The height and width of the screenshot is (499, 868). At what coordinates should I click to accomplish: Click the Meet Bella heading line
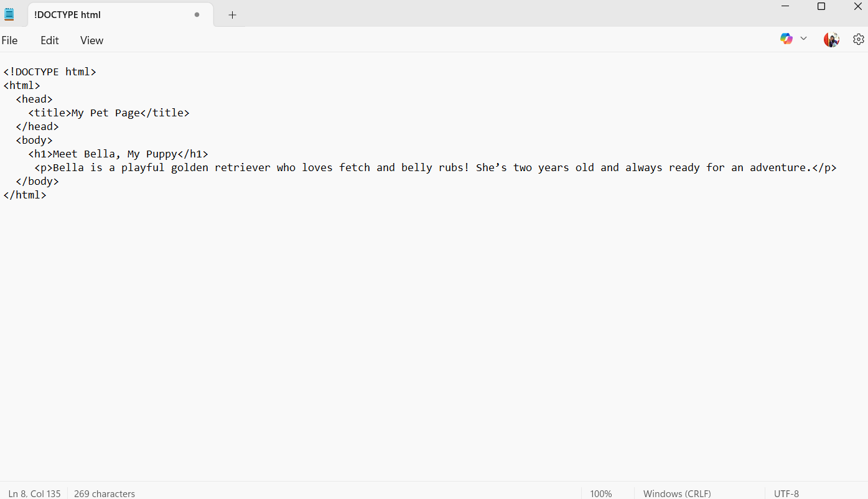click(124, 154)
